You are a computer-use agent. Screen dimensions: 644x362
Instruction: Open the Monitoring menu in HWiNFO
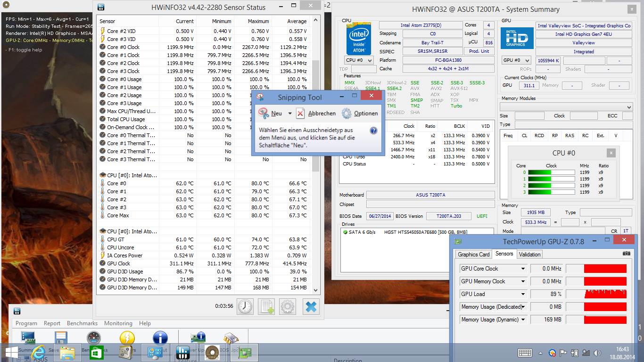(x=118, y=323)
